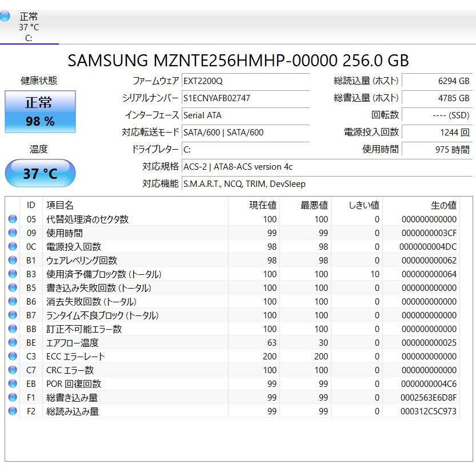
Task: Click the serial number field S1ECNYAFB02747
Action: [x=246, y=98]
